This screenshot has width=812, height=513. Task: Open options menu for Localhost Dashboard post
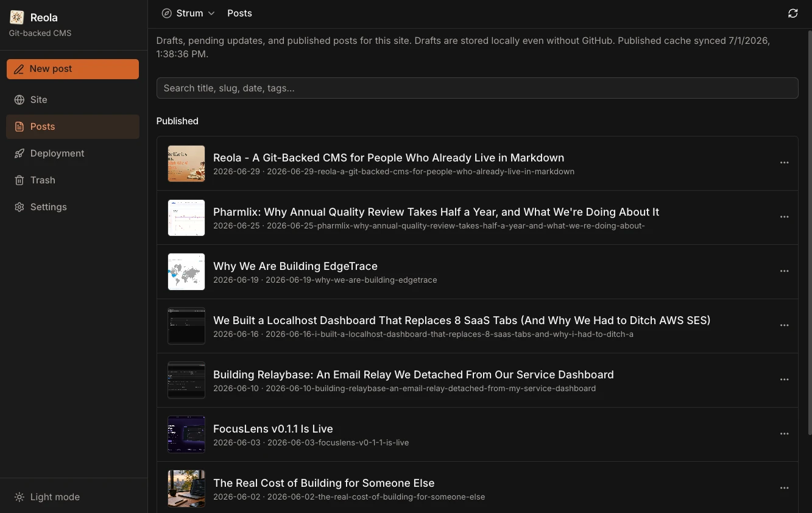click(784, 325)
